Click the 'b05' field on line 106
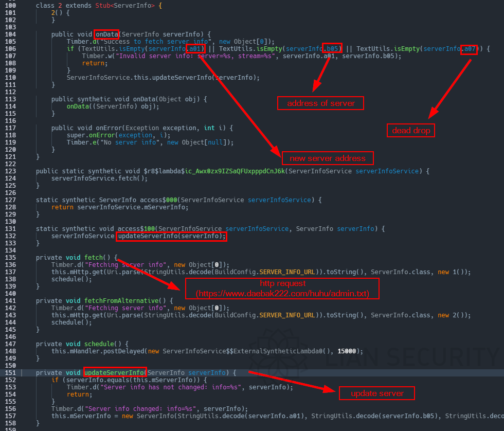Viewport: 504px width, 431px height. (332, 49)
